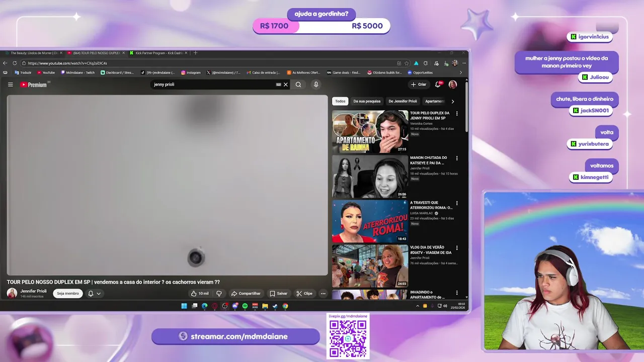
Task: Bookmark this page with the star icon
Action: point(407,63)
